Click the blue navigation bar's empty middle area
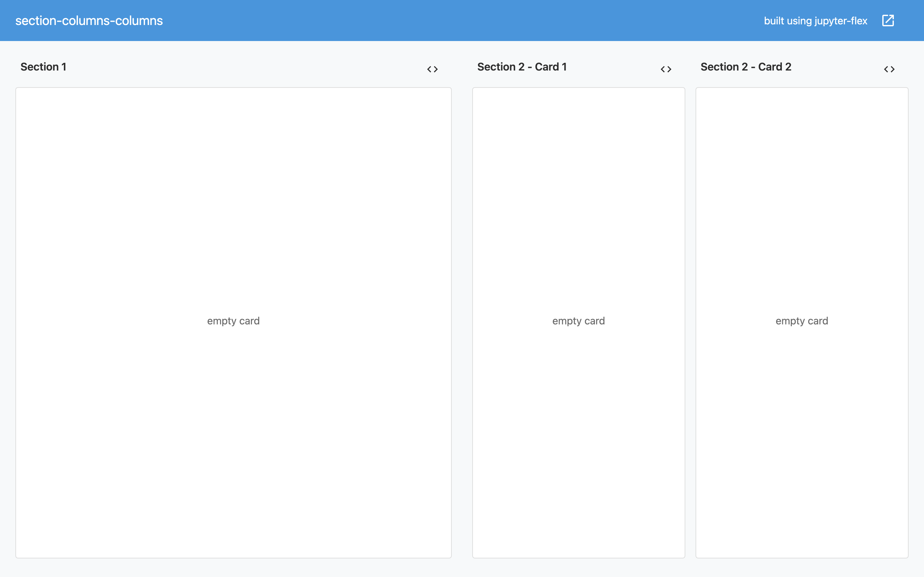 tap(458, 21)
